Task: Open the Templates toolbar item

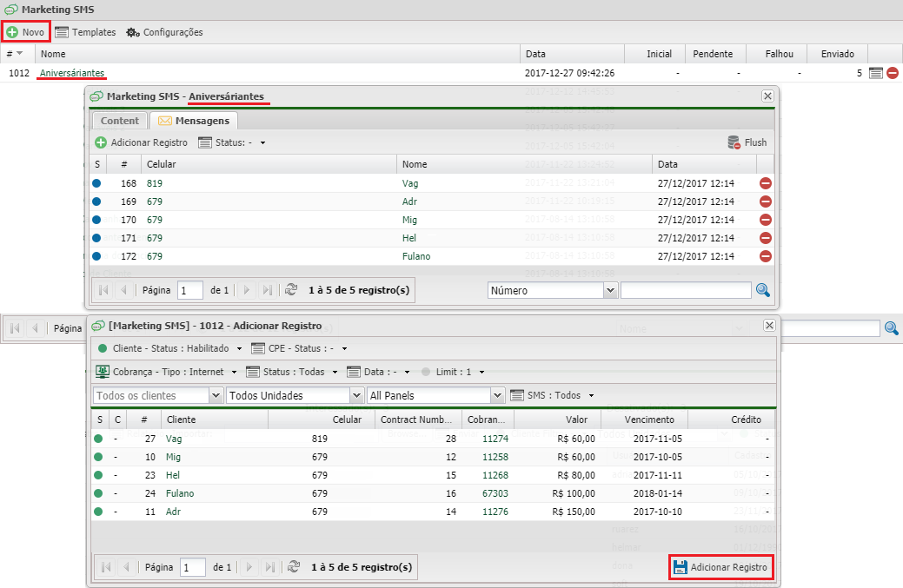Action: 85,32
